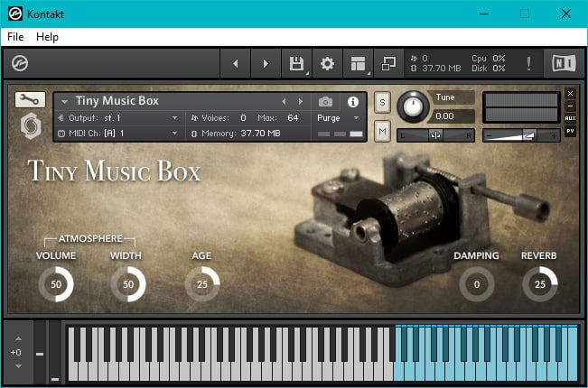Go to next instrument with the right toolbar arrow
This screenshot has width=588, height=388.
click(266, 64)
